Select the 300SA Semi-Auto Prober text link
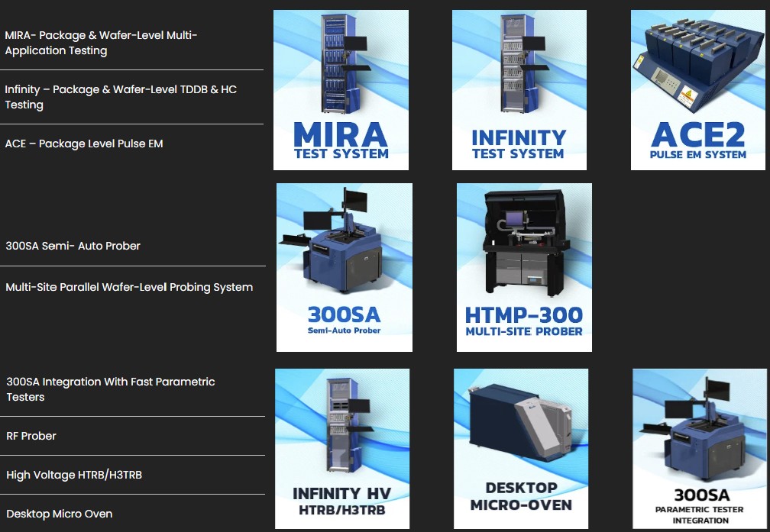This screenshot has height=532, width=770. click(73, 246)
